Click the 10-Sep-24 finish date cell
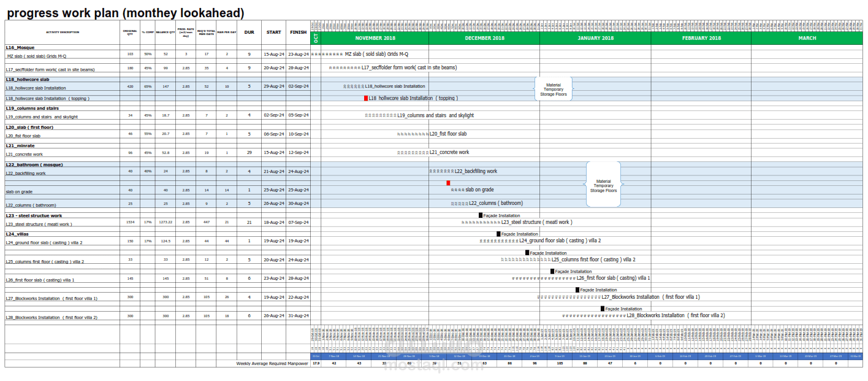 coord(299,134)
